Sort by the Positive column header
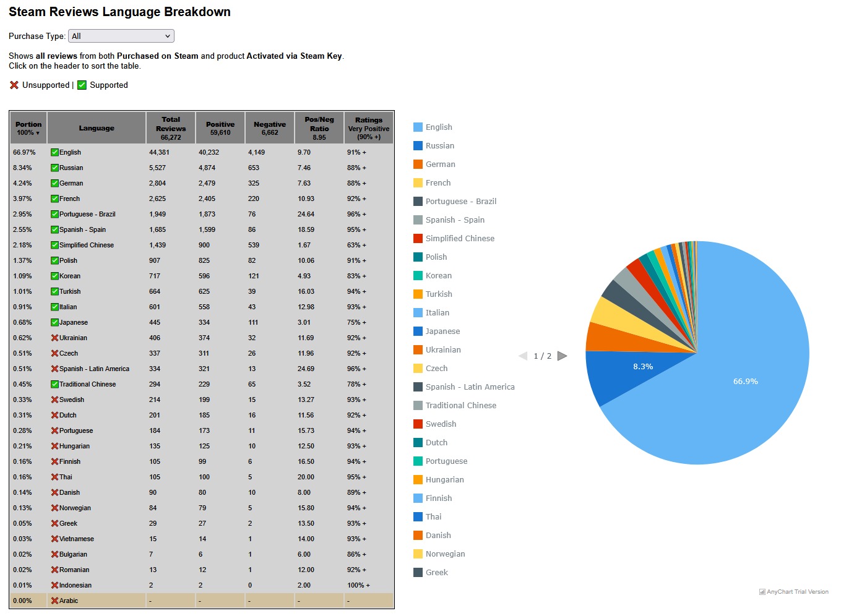Image resolution: width=841 pixels, height=616 pixels. pos(220,128)
